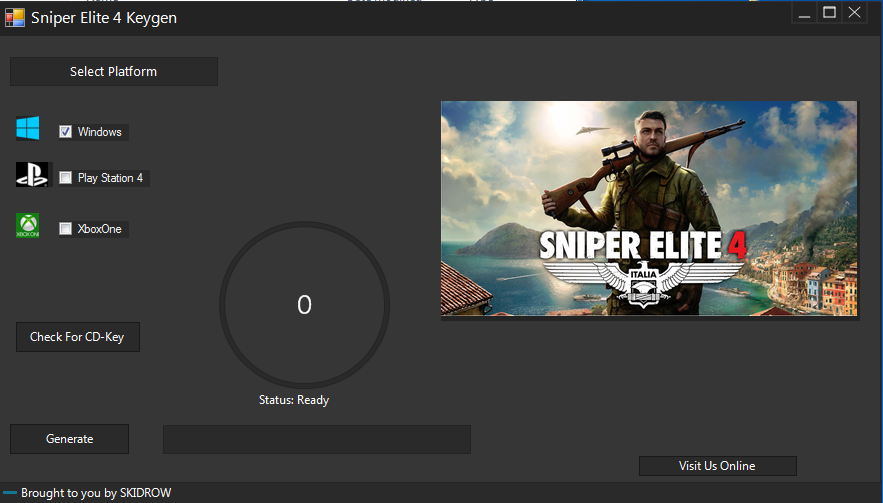The width and height of the screenshot is (883, 503).
Task: Click the 'Status: Ready' label
Action: (x=294, y=400)
